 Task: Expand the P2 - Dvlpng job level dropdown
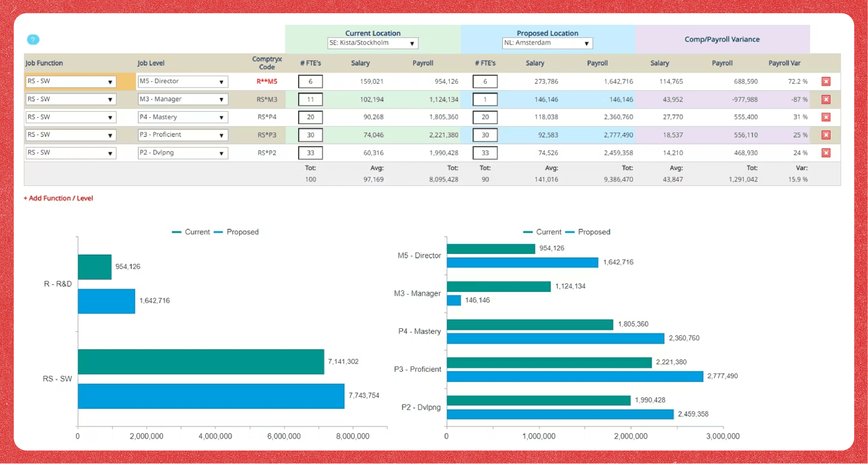click(183, 153)
